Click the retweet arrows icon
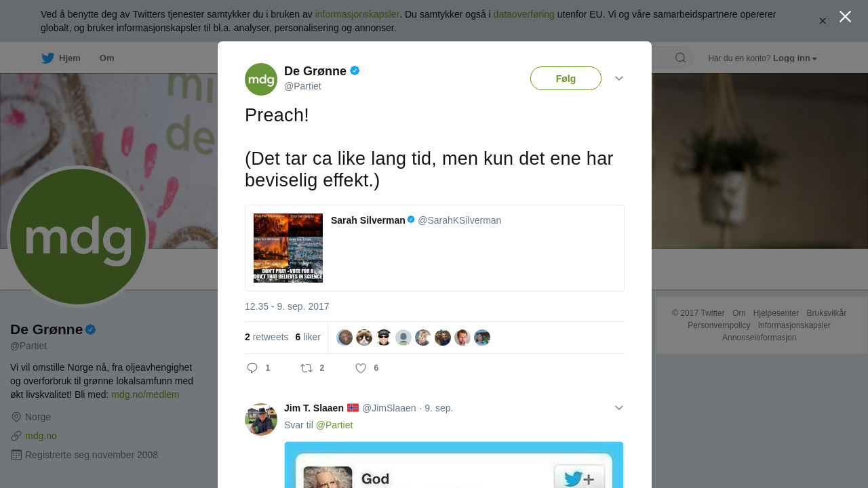This screenshot has height=488, width=868. tap(307, 368)
